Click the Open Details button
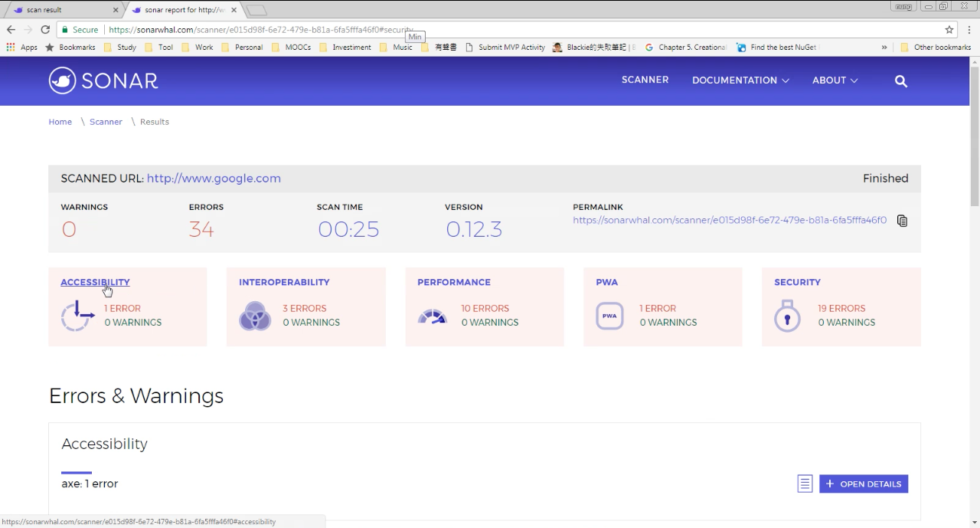Screen dimensions: 980x528 (864, 484)
